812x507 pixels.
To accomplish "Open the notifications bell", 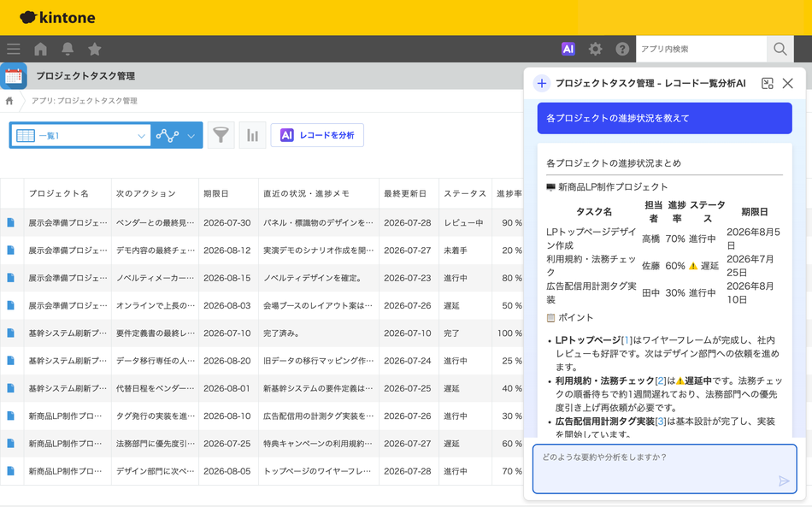I will tap(68, 50).
